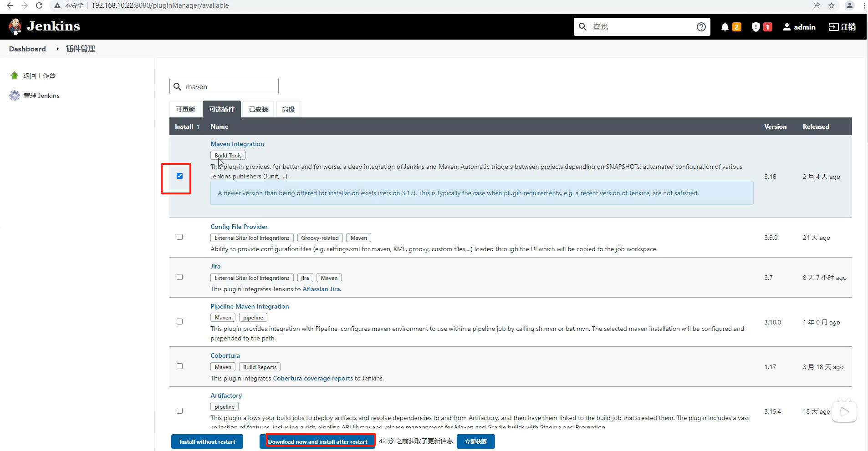
Task: Click the breadcrumb arrow after Dashboard
Action: coord(57,49)
